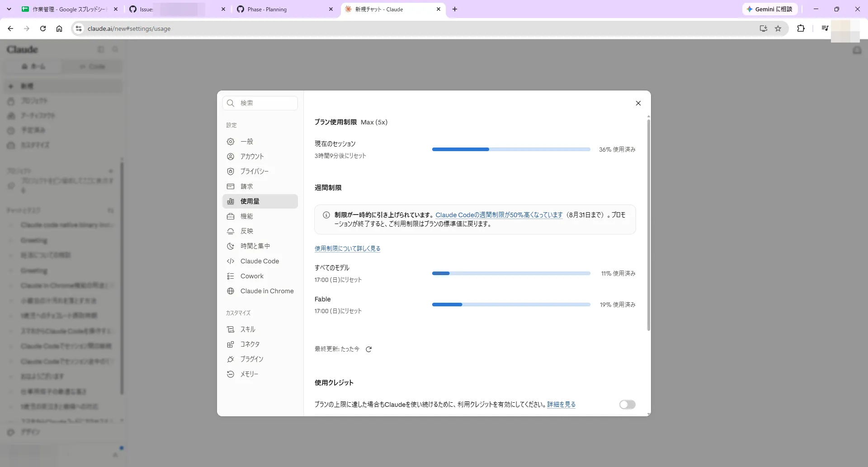The width and height of the screenshot is (868, 467).
Task: Open メモリー memory customization
Action: [x=260, y=374]
